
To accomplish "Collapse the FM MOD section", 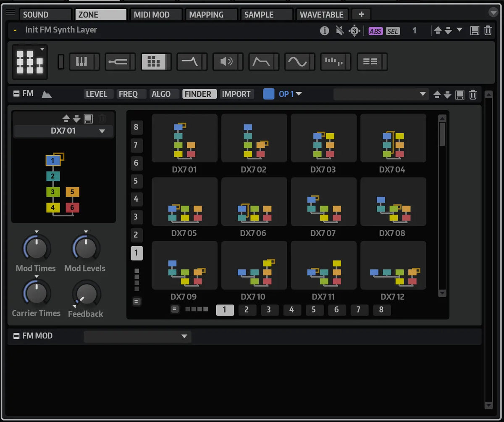I will [x=17, y=336].
